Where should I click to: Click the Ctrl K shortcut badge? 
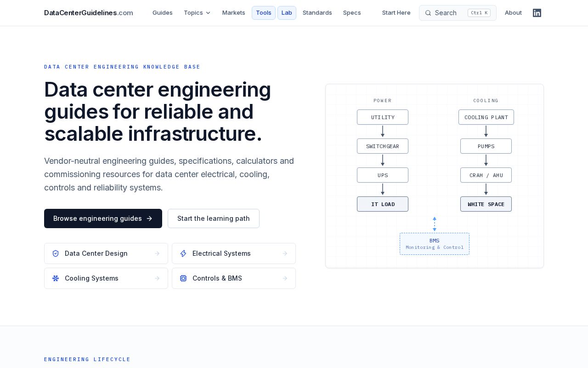(479, 13)
